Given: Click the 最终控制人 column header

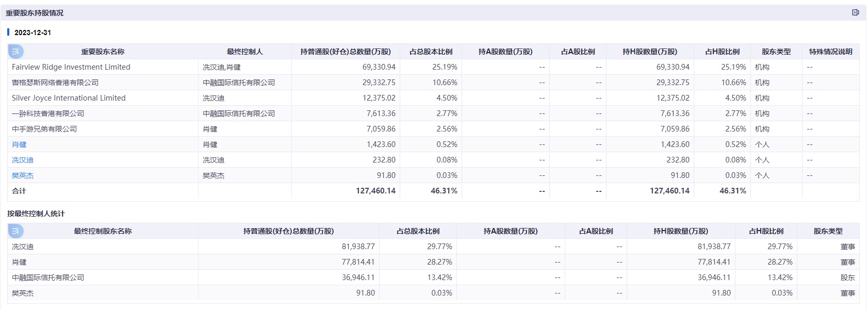Looking at the screenshot, I should click(x=244, y=52).
